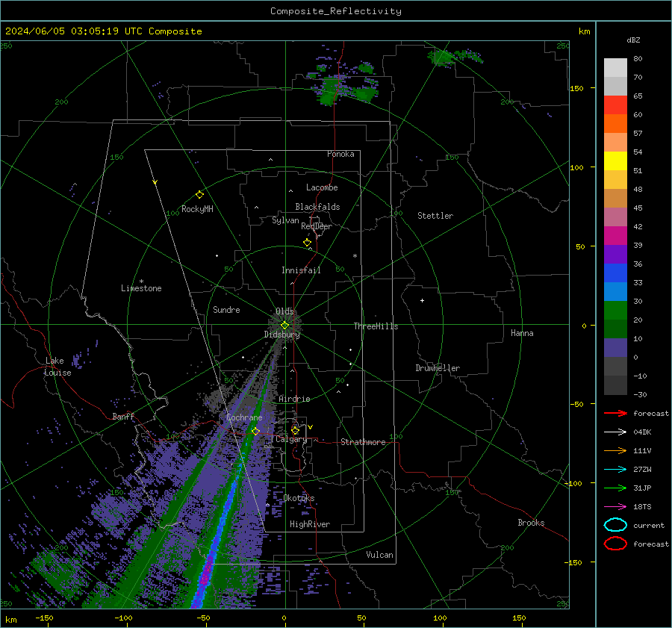Click the orange 111V arrow legend entry
The width and height of the screenshot is (672, 628).
click(615, 450)
